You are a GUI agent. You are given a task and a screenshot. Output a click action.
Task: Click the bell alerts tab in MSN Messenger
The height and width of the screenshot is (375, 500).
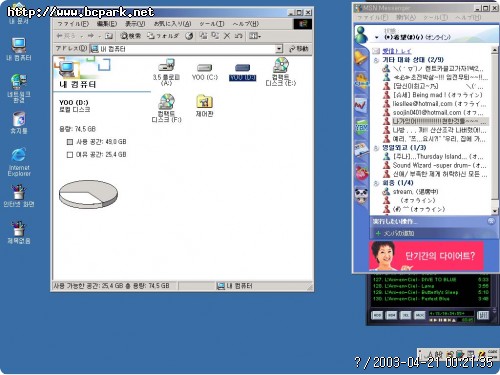click(x=361, y=57)
